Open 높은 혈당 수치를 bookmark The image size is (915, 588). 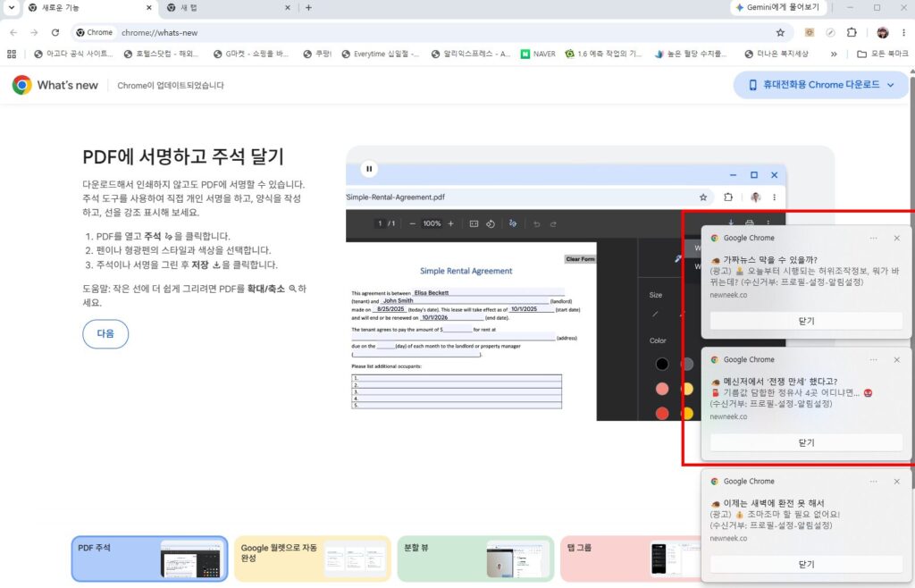[x=691, y=54]
